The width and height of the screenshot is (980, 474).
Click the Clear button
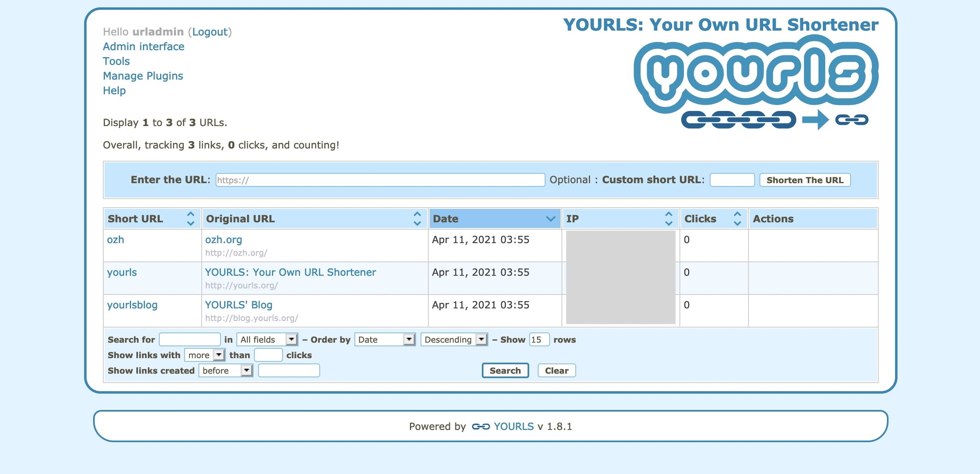[557, 370]
